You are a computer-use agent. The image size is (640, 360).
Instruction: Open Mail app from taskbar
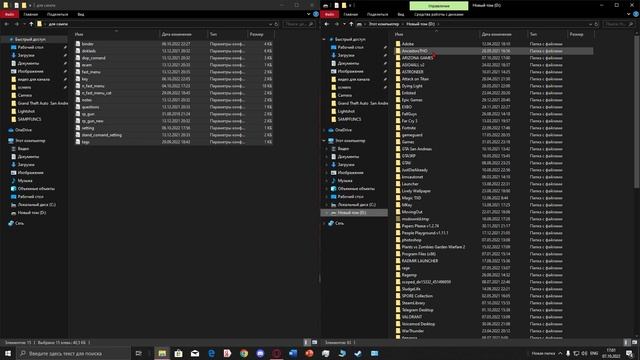click(195, 353)
